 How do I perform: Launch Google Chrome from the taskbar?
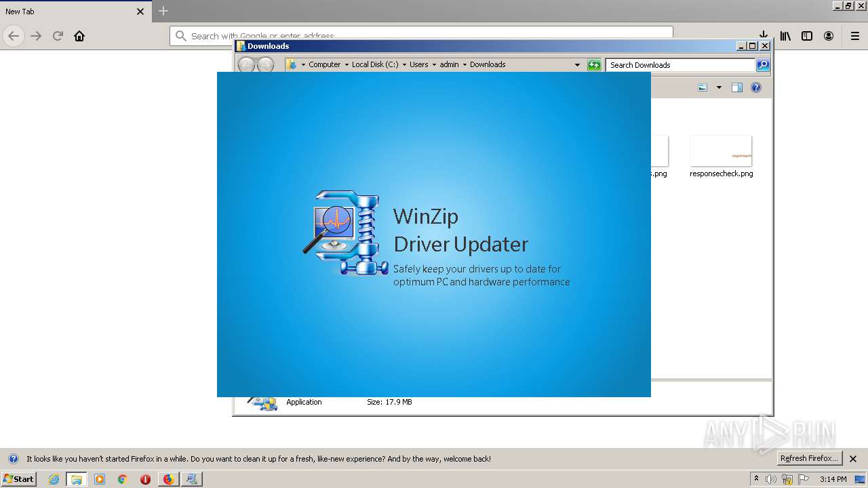[x=123, y=479]
